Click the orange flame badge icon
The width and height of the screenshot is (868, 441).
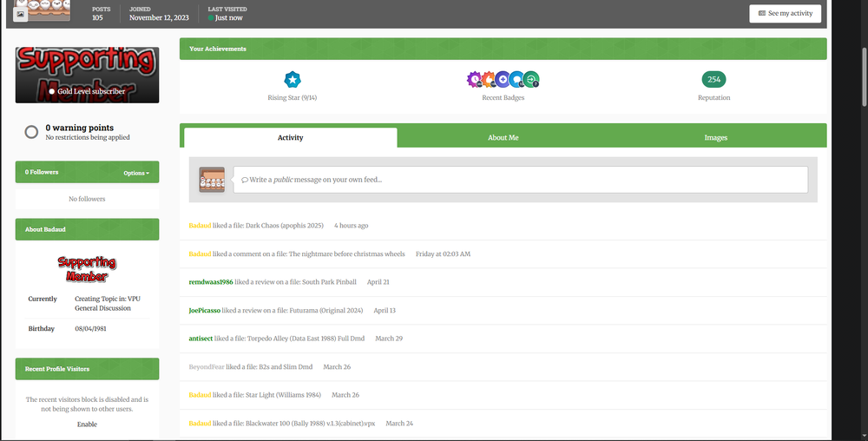489,80
